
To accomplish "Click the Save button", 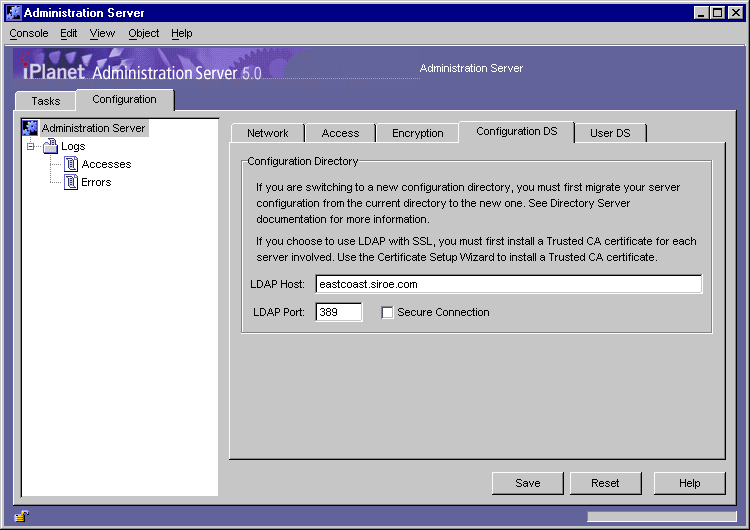I will pos(528,483).
